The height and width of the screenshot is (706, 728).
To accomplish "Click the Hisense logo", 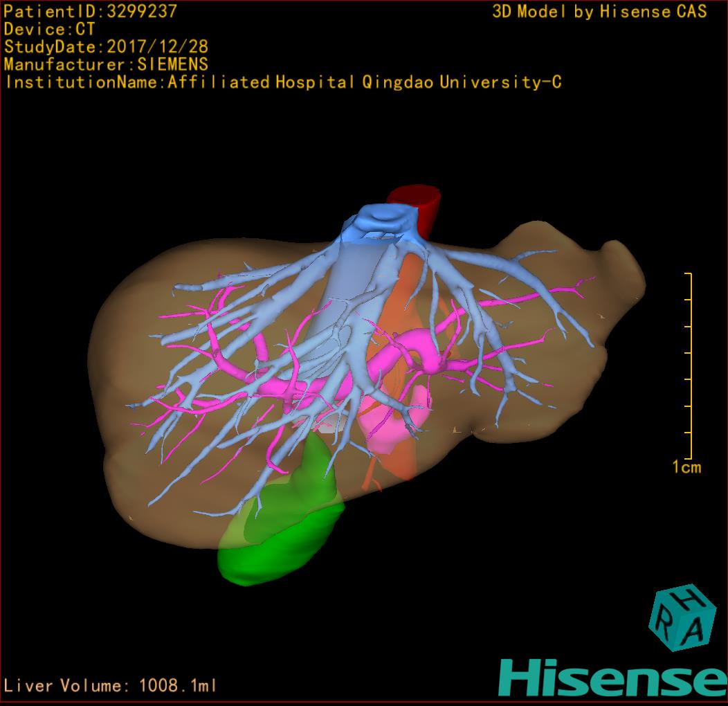I will tap(613, 678).
